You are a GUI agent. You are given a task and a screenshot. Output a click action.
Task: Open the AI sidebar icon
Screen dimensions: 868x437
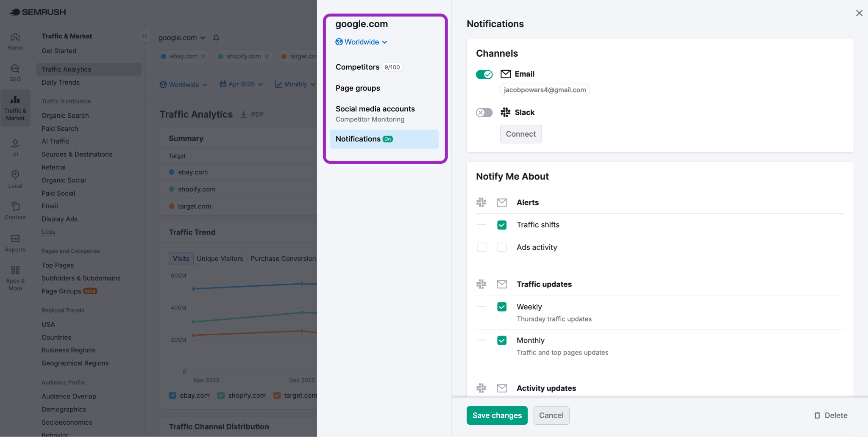pyautogui.click(x=15, y=148)
